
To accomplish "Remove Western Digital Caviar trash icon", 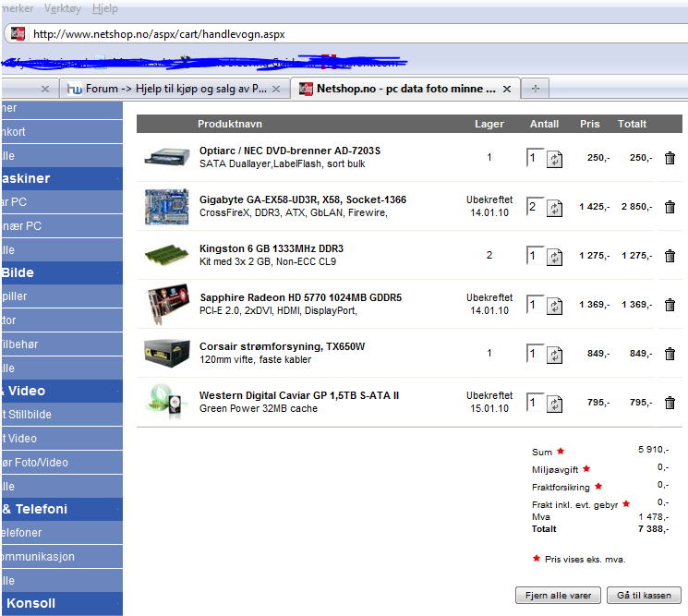I will point(670,403).
